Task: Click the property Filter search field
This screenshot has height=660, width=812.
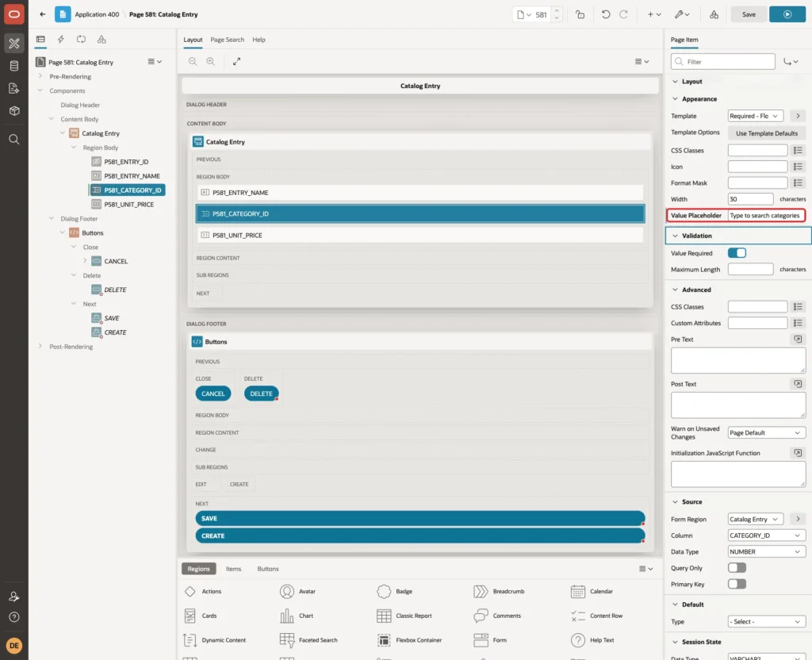Action: [x=723, y=62]
